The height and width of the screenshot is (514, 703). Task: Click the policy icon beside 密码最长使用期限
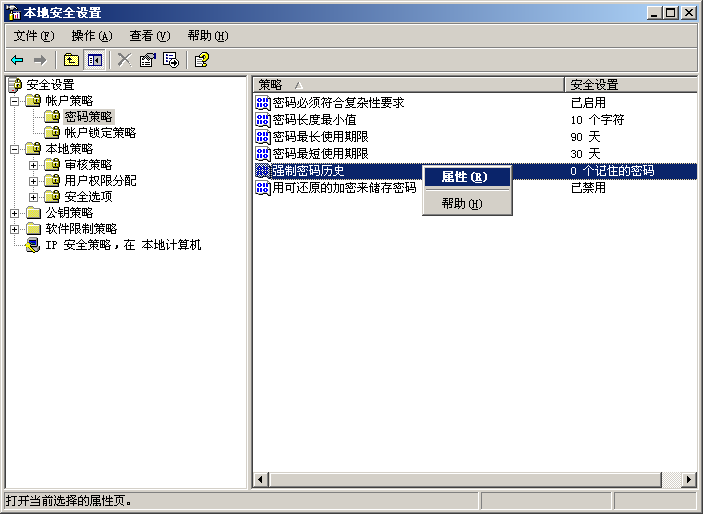pyautogui.click(x=263, y=137)
